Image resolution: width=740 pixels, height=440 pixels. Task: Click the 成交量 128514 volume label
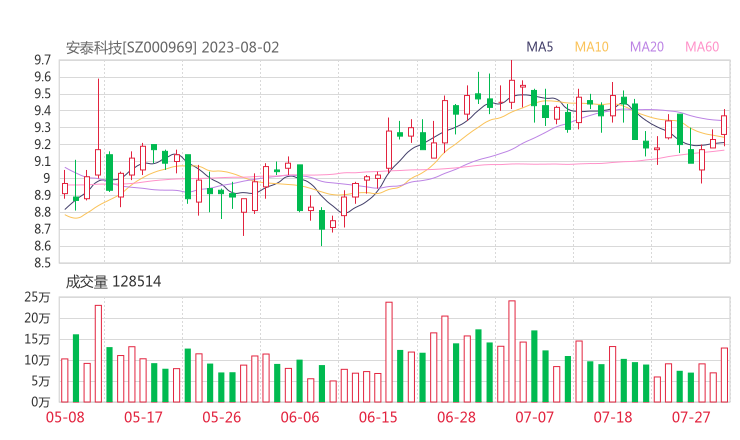click(113, 282)
